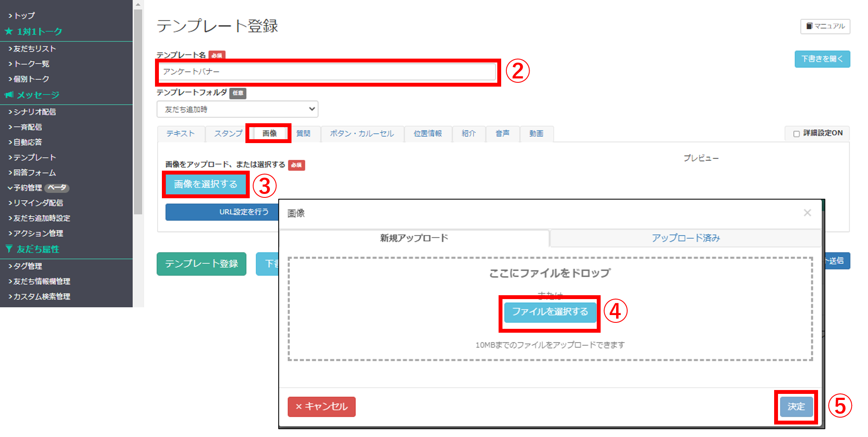The height and width of the screenshot is (437, 868).
Task: Open the テンプレートフォルダ dropdown
Action: pyautogui.click(x=237, y=109)
